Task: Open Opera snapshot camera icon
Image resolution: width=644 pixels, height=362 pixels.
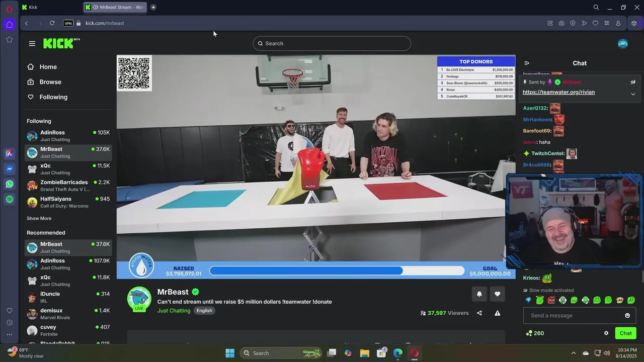Action: (x=561, y=23)
